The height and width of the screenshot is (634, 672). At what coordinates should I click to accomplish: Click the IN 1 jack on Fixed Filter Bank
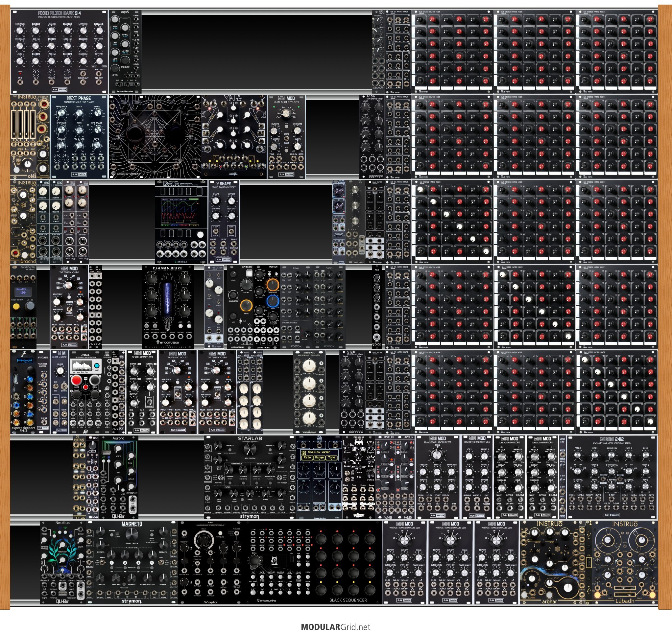pyautogui.click(x=20, y=82)
